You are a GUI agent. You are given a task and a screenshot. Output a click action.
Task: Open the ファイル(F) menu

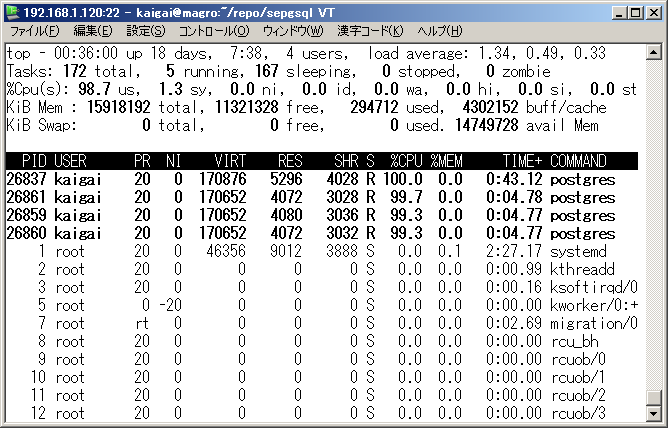pyautogui.click(x=35, y=32)
